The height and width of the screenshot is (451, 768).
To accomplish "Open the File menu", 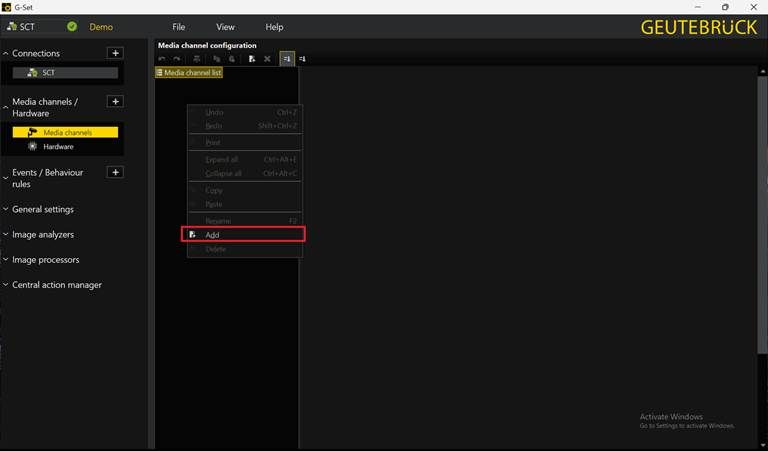I will 179,27.
